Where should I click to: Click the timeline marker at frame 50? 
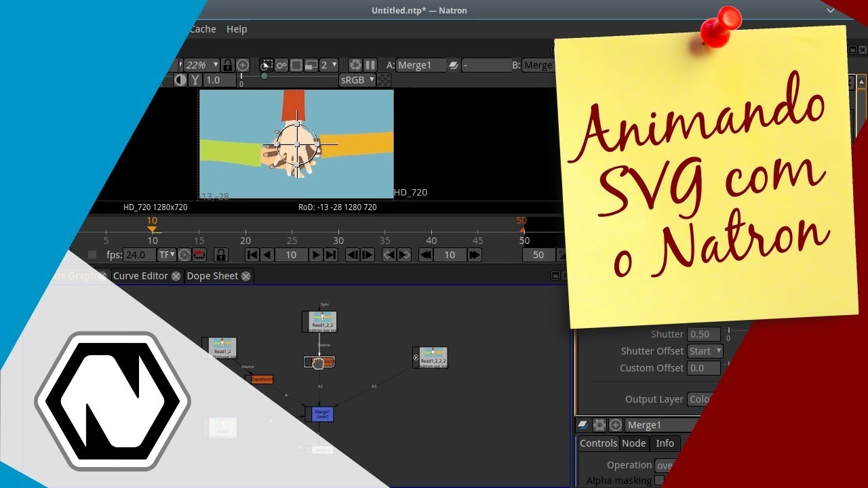[522, 230]
